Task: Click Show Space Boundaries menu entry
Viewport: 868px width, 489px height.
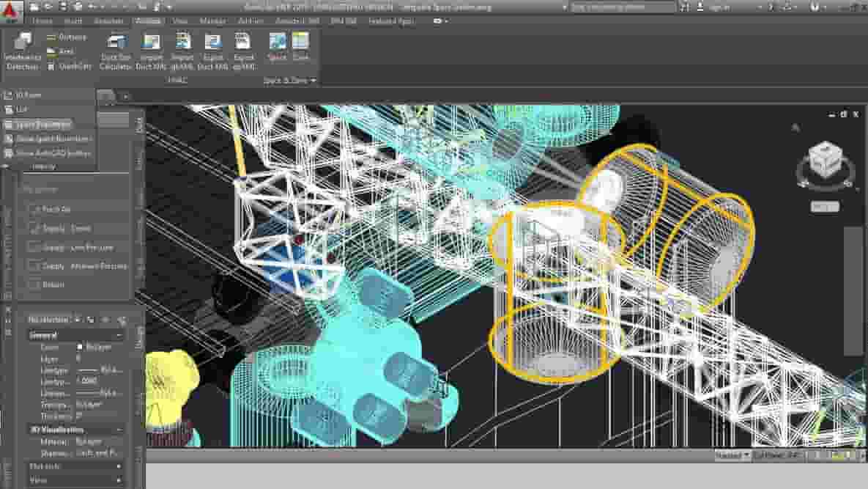Action: 49,139
